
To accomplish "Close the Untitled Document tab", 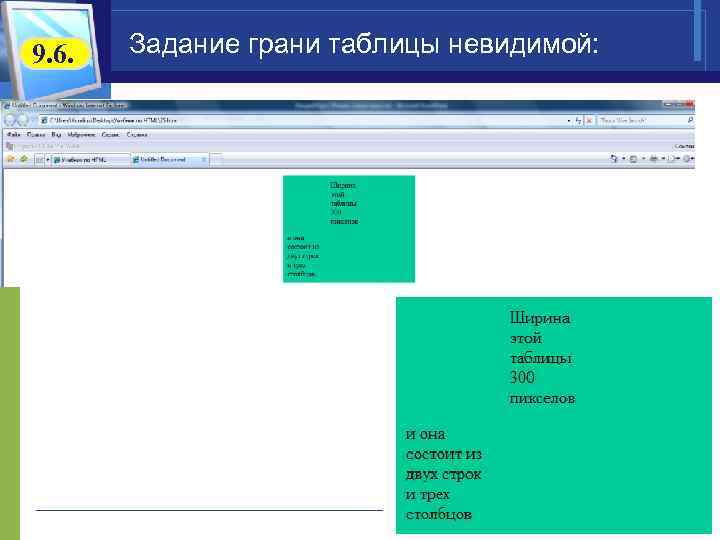I will [x=203, y=159].
